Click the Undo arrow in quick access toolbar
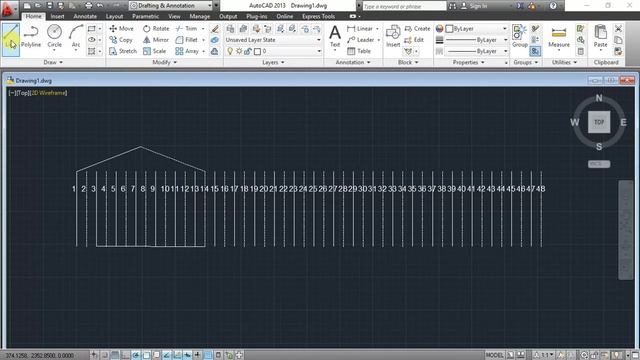Screen dimensions: 640x360 [100, 6]
